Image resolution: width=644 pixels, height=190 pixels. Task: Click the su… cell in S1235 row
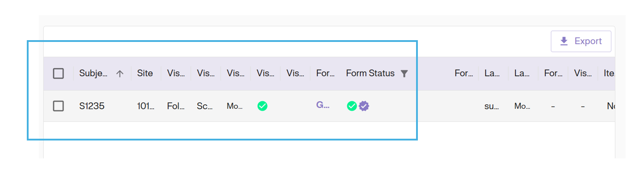point(492,106)
